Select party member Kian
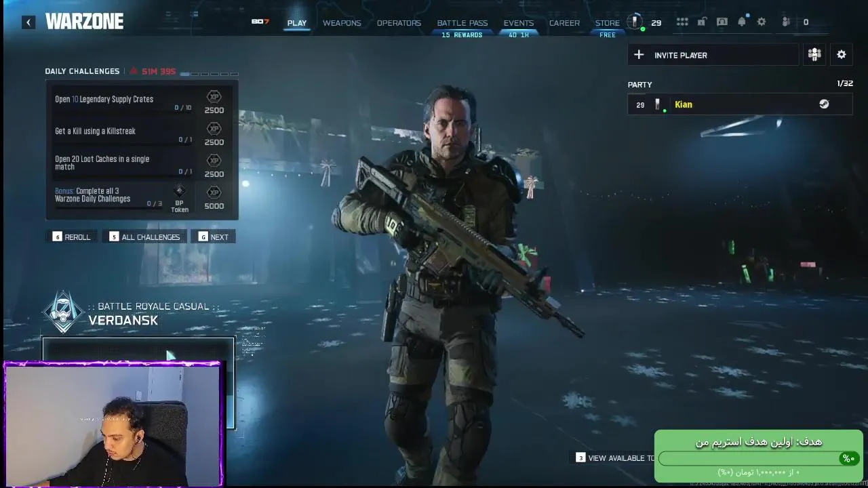This screenshot has height=488, width=868. pyautogui.click(x=740, y=104)
